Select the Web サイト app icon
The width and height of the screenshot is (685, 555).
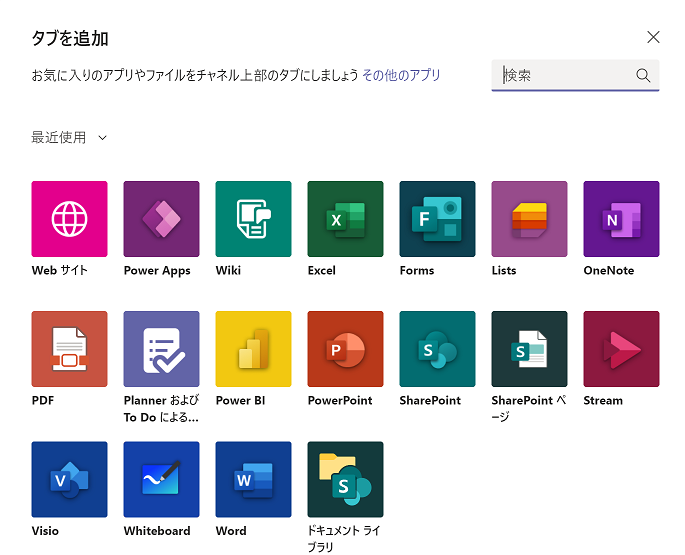(69, 219)
